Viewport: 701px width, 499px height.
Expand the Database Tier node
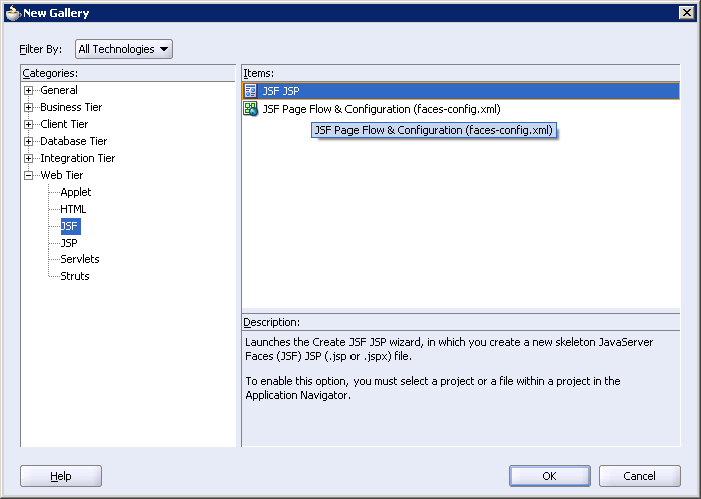point(29,141)
